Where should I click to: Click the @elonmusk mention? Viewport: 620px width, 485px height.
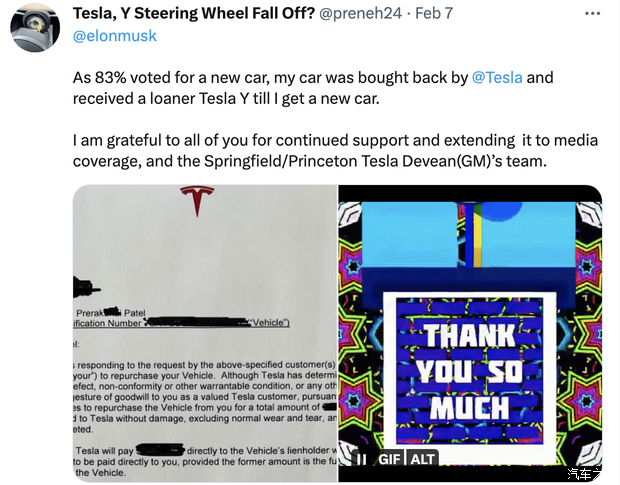click(115, 36)
